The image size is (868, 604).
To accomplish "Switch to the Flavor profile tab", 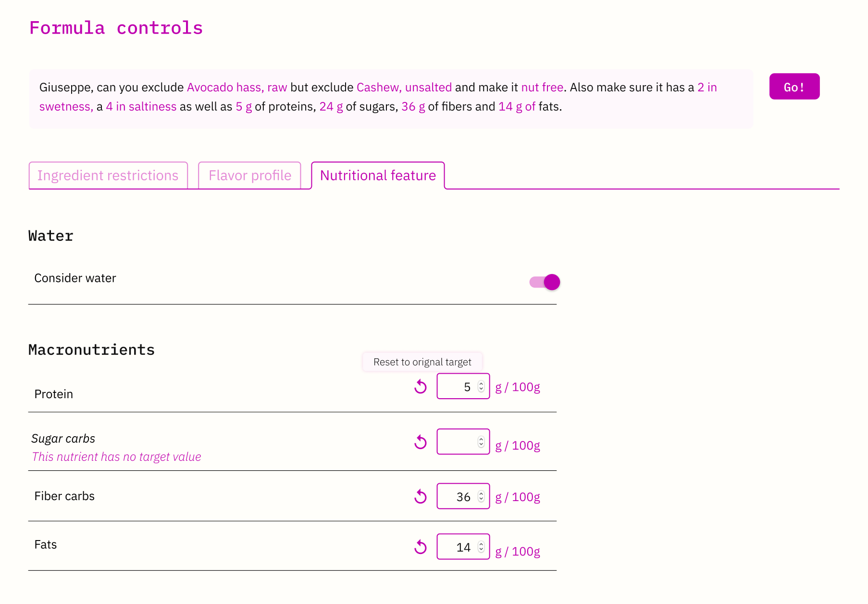I will coord(250,176).
